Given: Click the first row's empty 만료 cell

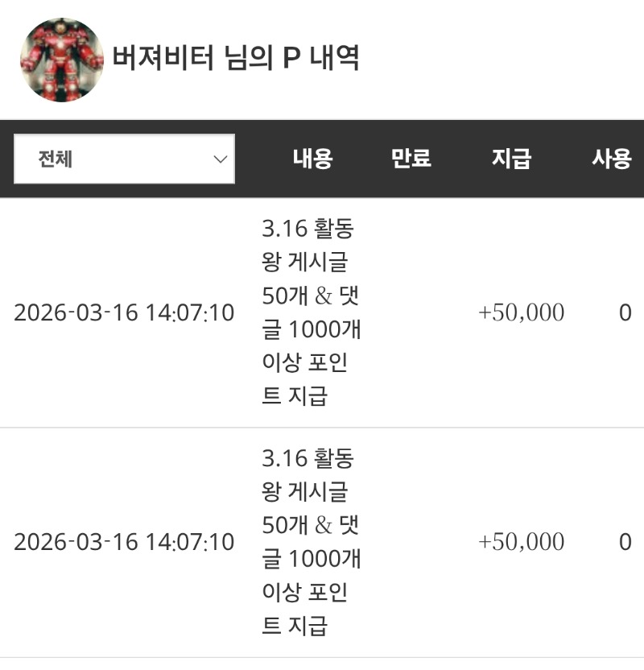Looking at the screenshot, I should pos(411,312).
